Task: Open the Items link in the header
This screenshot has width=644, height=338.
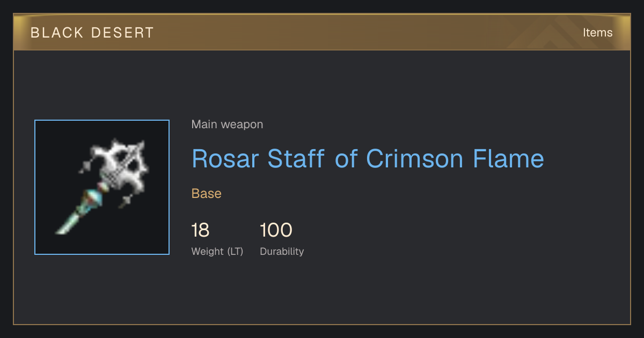Action: pyautogui.click(x=597, y=32)
